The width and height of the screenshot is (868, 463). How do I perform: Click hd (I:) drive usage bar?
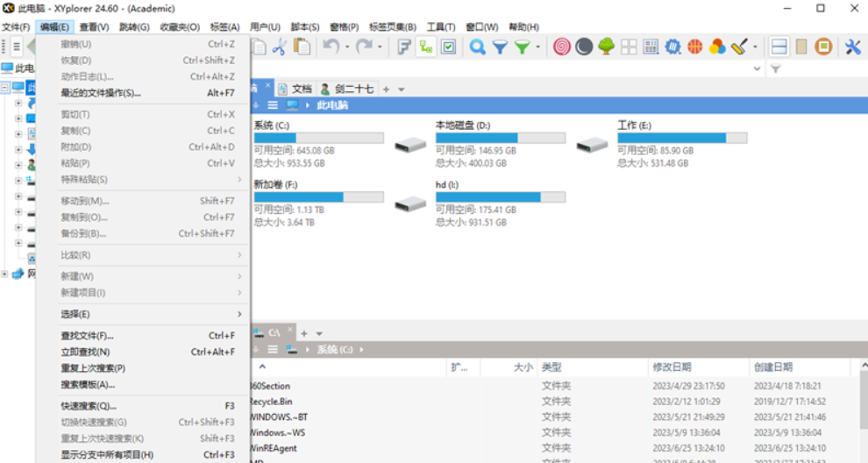tap(501, 197)
